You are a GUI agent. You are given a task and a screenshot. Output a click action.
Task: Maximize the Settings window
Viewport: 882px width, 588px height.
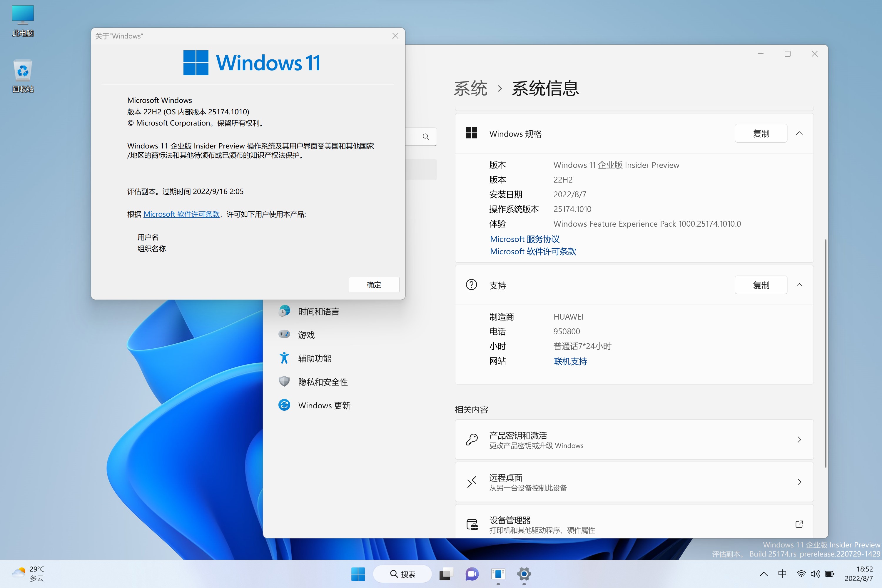788,54
